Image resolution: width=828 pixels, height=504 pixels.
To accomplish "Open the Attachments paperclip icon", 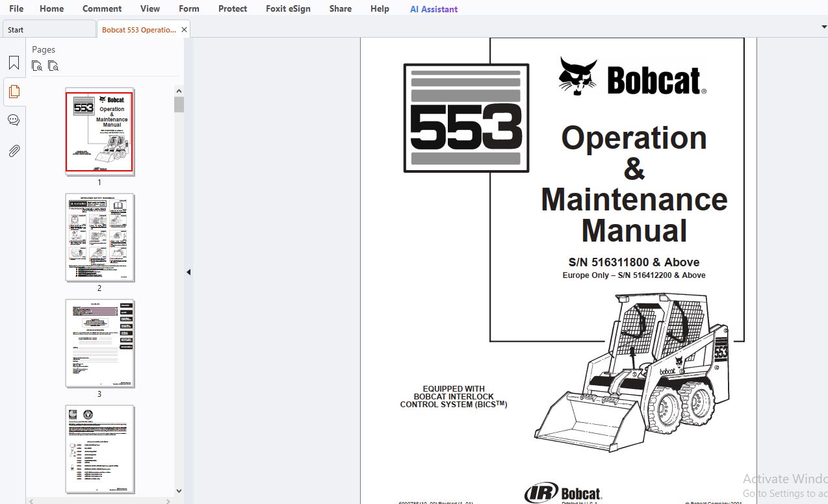I will (14, 151).
